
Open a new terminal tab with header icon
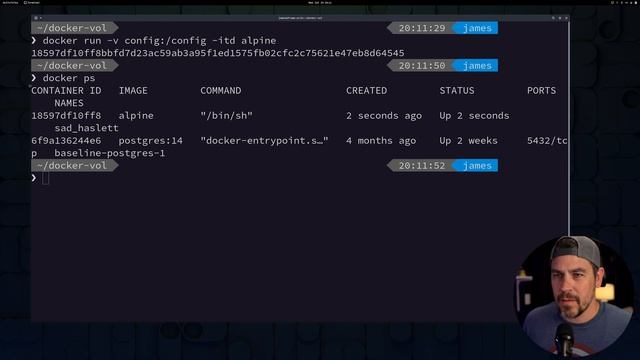click(x=36, y=18)
